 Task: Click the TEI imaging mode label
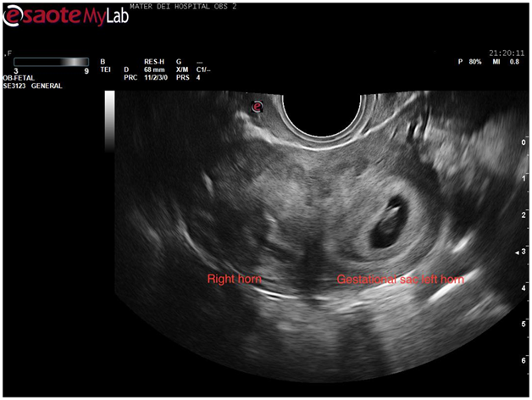(x=104, y=69)
